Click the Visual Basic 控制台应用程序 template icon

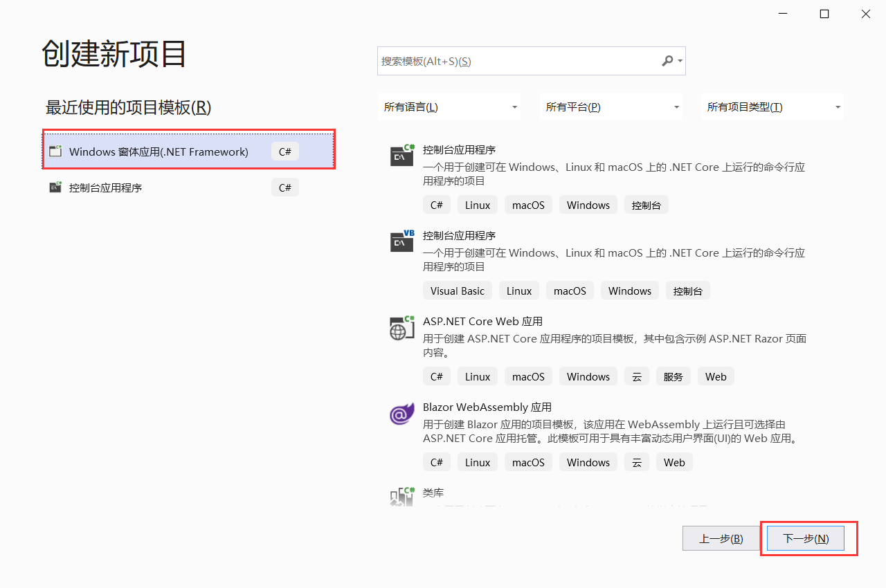(401, 241)
